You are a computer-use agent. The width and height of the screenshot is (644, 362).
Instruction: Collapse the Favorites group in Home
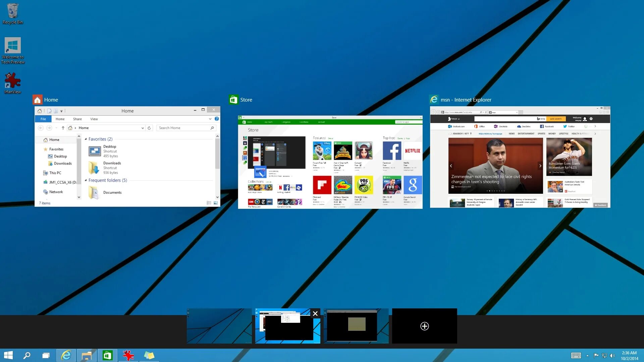(86, 139)
